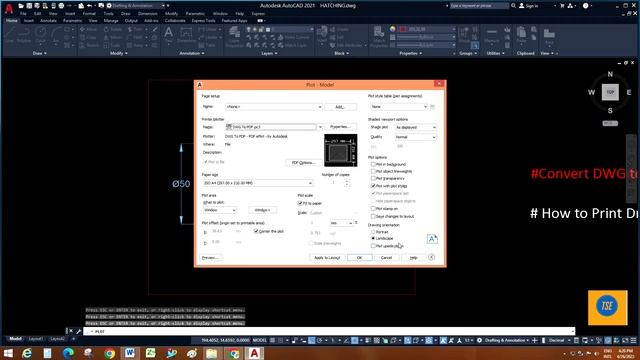The height and width of the screenshot is (360, 640).
Task: Choose the Mirror tool in Modify panel
Action: 113,38
